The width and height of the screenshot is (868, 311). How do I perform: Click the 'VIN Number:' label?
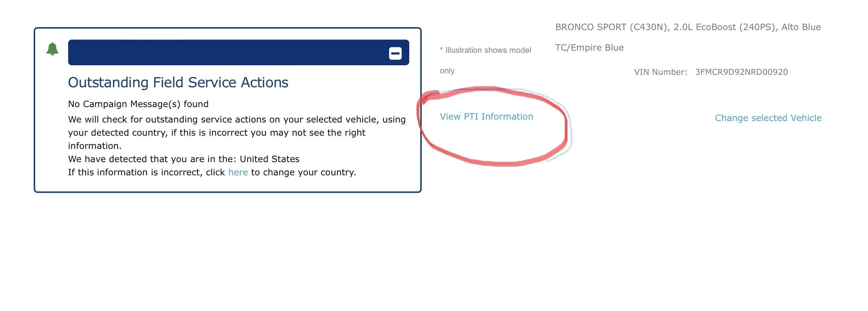pyautogui.click(x=660, y=72)
